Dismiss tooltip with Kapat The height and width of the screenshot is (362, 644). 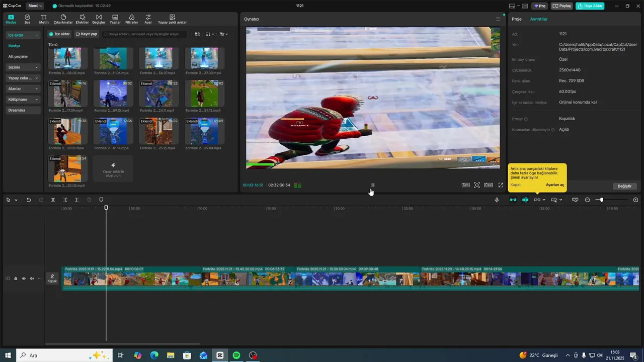(515, 185)
